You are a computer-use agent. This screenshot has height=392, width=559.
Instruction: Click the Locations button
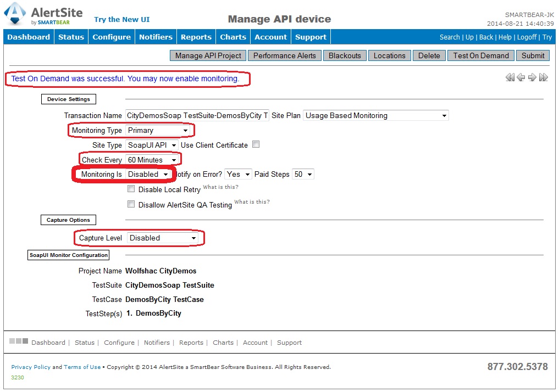(389, 55)
